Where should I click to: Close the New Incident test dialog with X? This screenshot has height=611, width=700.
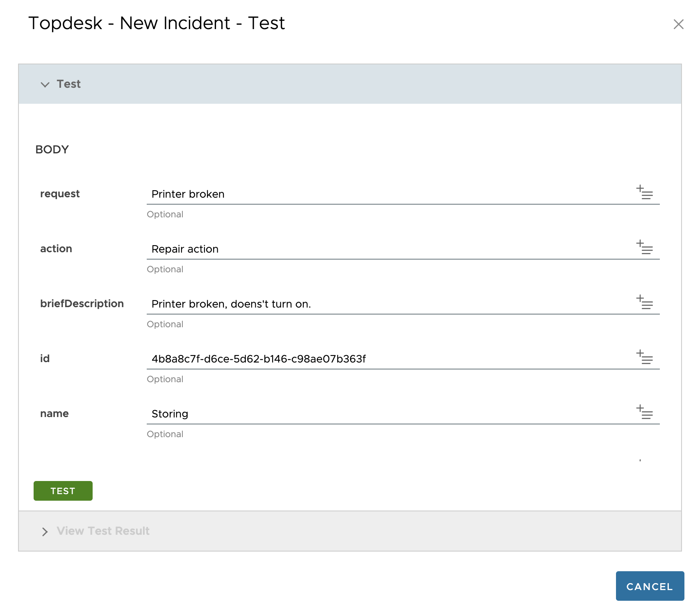click(x=679, y=25)
